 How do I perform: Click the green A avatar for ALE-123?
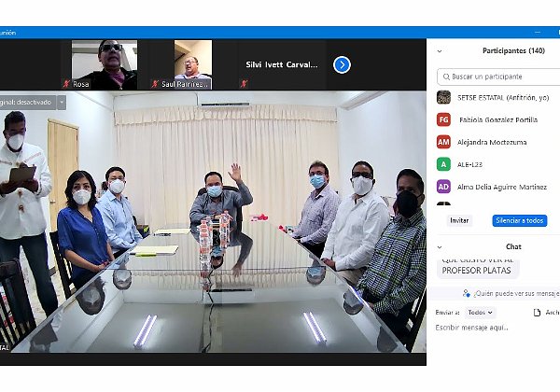pos(443,164)
